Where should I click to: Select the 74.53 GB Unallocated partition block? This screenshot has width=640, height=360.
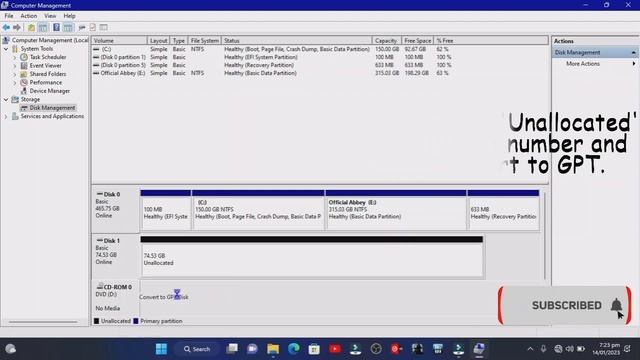click(311, 257)
